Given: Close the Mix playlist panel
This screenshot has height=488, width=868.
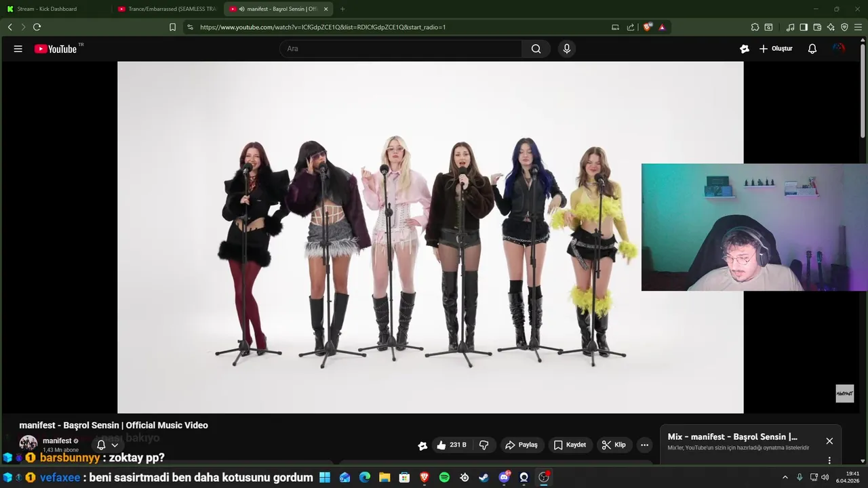Looking at the screenshot, I should pos(829,441).
